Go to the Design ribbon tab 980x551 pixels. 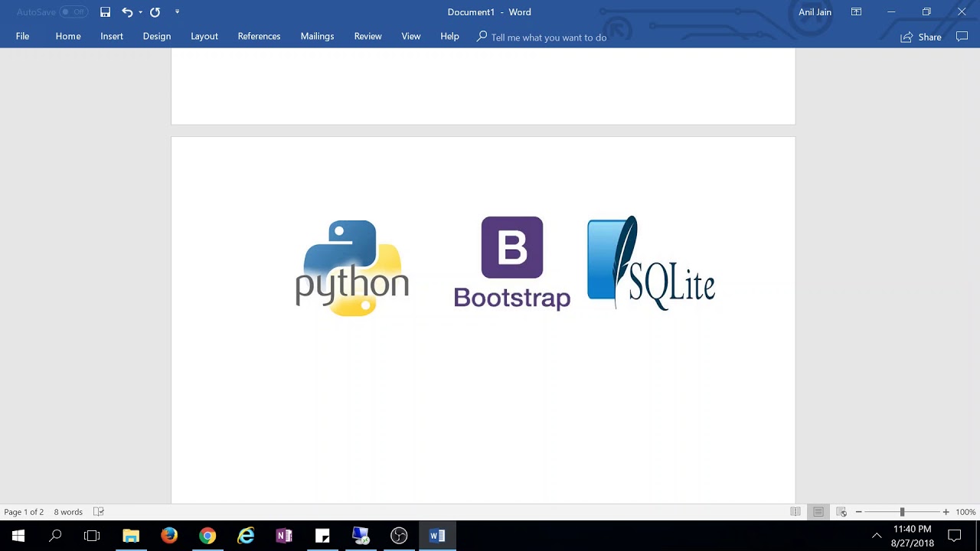pos(157,37)
